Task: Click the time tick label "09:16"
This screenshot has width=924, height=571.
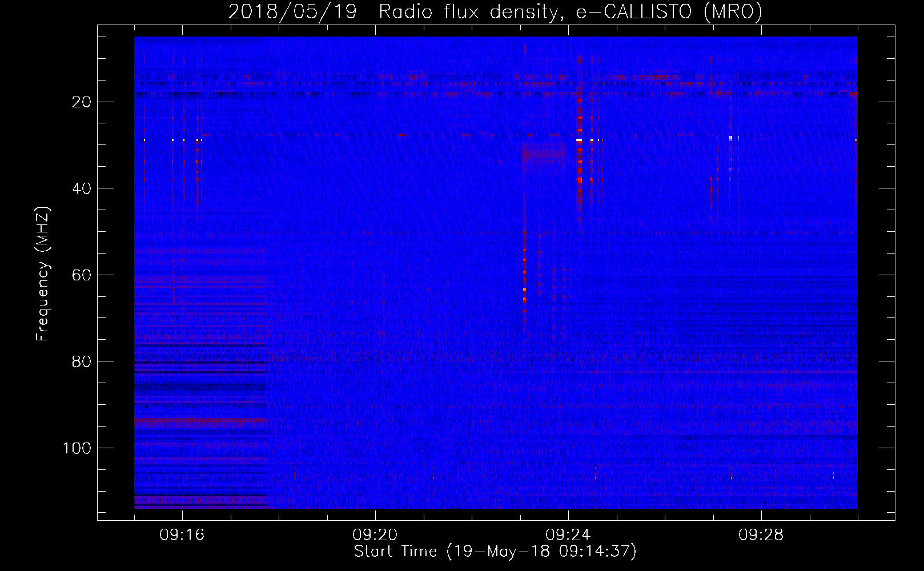Action: (182, 535)
